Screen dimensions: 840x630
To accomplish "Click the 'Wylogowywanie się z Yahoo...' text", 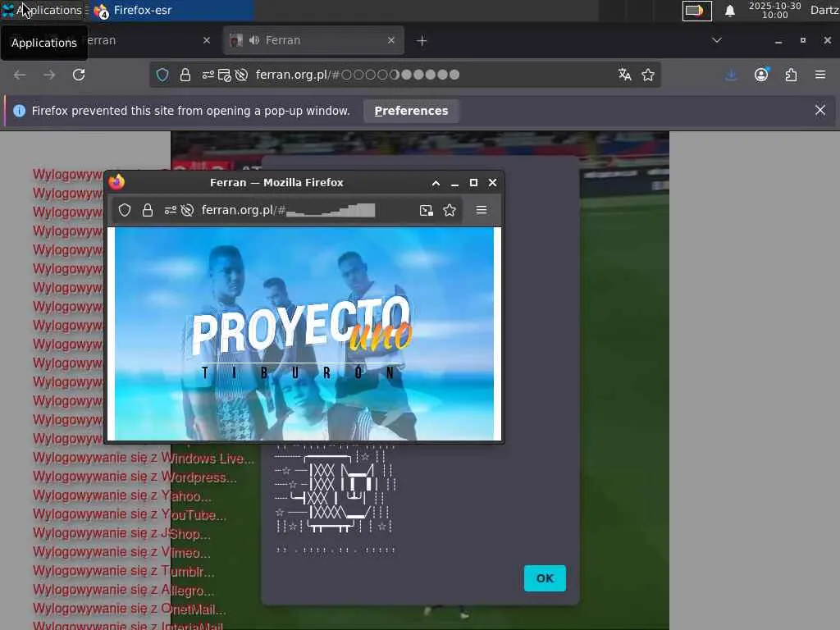I will pyautogui.click(x=122, y=495).
